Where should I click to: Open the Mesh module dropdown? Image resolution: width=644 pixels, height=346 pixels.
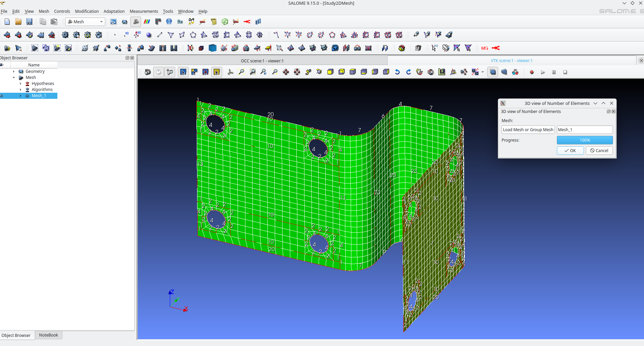coord(85,22)
